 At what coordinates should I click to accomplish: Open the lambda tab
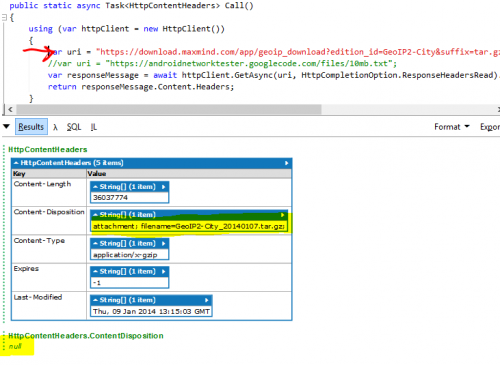pyautogui.click(x=55, y=127)
